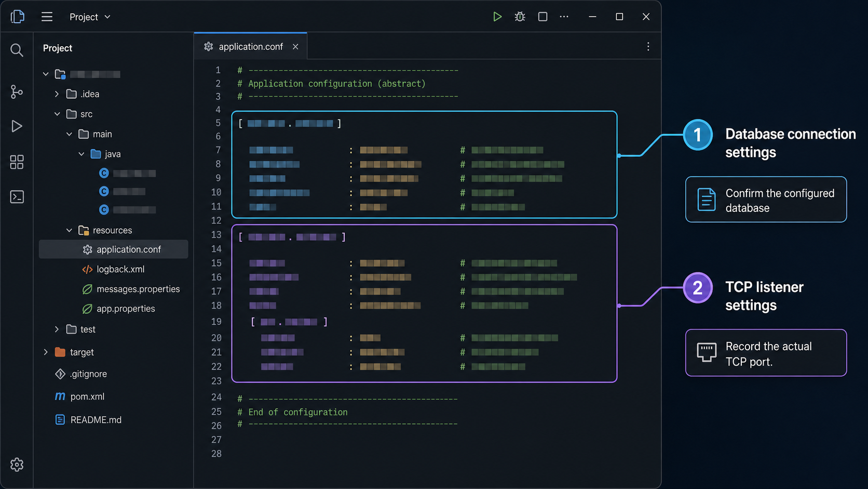Select the test folder row
Screen dimensions: 868x489
114,329
